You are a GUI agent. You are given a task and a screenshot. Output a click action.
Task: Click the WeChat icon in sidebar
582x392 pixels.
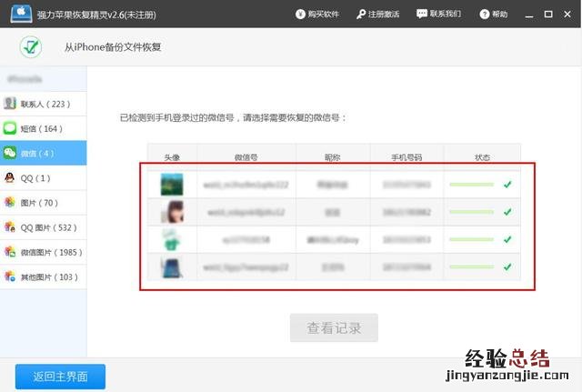(10, 153)
